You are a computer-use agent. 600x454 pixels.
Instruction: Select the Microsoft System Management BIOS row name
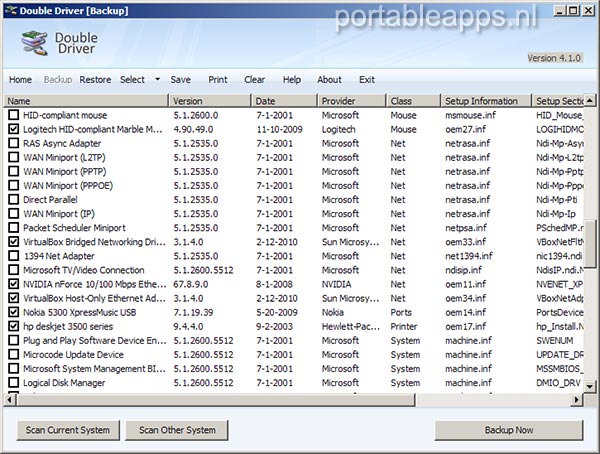tap(94, 369)
